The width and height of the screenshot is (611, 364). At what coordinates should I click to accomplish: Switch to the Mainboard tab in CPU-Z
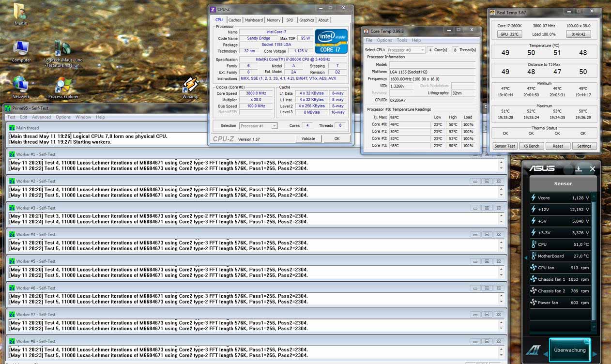[x=254, y=20]
